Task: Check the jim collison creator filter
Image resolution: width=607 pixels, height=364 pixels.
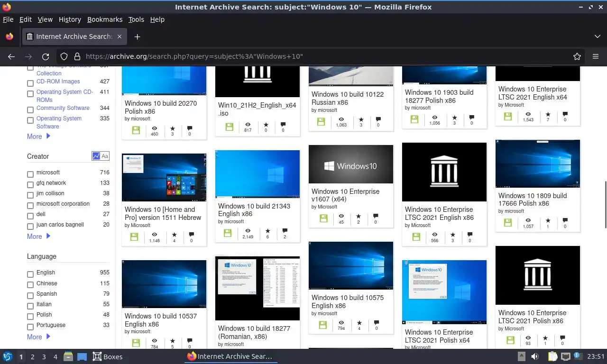Action: coord(30,195)
